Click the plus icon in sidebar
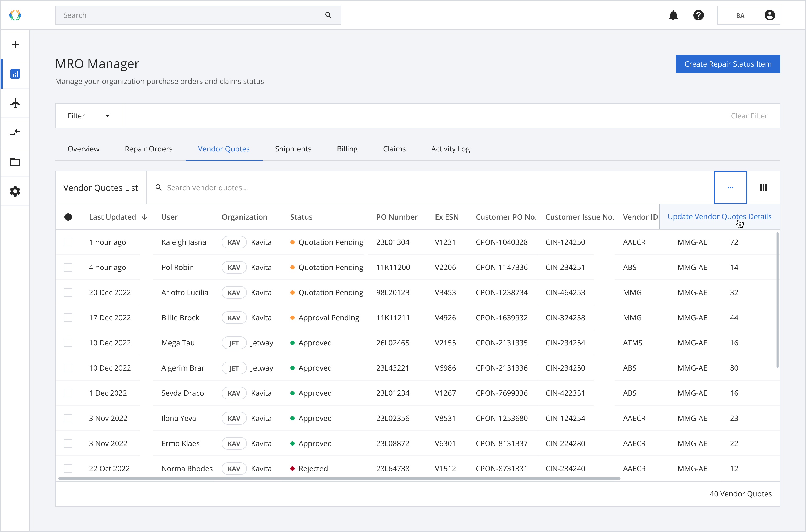 [15, 45]
